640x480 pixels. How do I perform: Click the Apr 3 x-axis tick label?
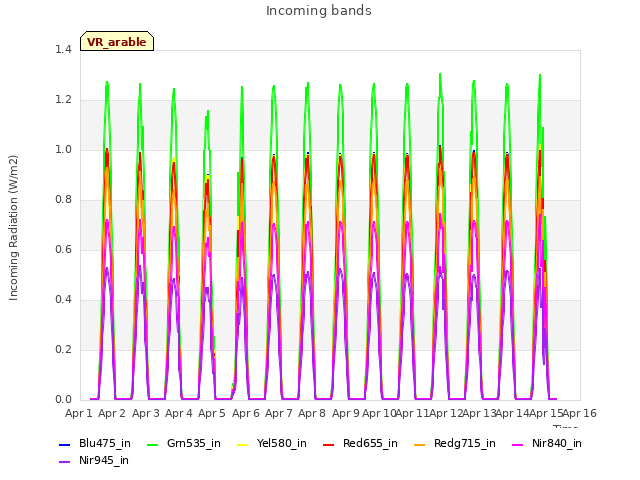[x=145, y=413]
